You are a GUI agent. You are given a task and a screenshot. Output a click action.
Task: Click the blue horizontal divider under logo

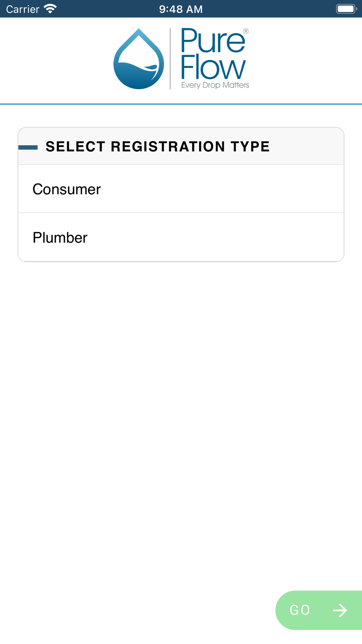click(x=181, y=104)
